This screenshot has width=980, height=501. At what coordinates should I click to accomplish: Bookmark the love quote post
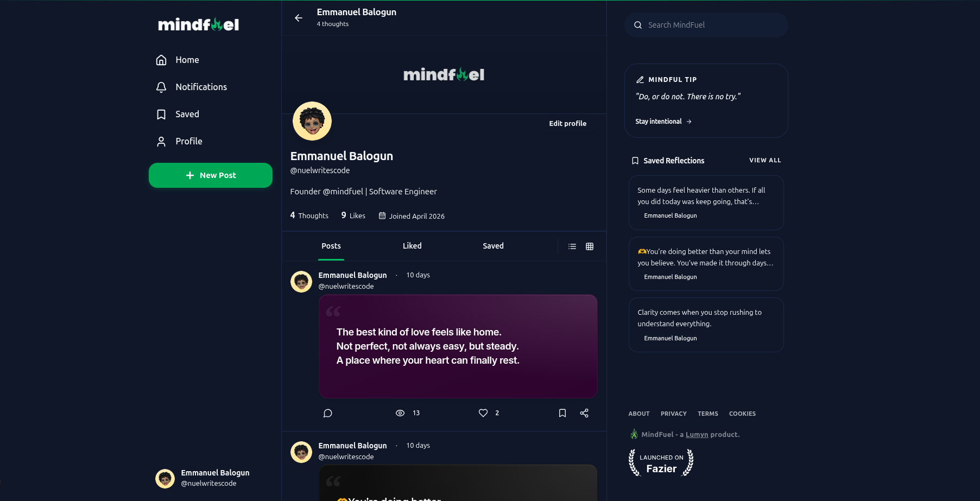click(x=562, y=413)
